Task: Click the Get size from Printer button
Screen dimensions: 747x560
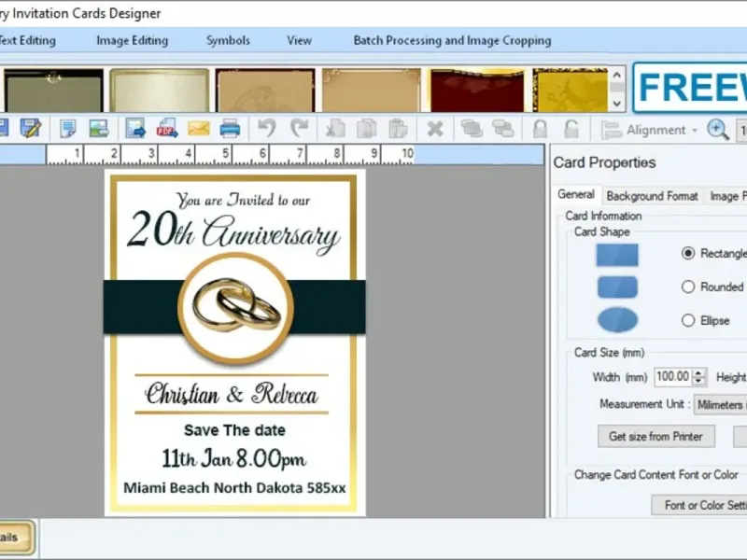Action: coord(655,436)
